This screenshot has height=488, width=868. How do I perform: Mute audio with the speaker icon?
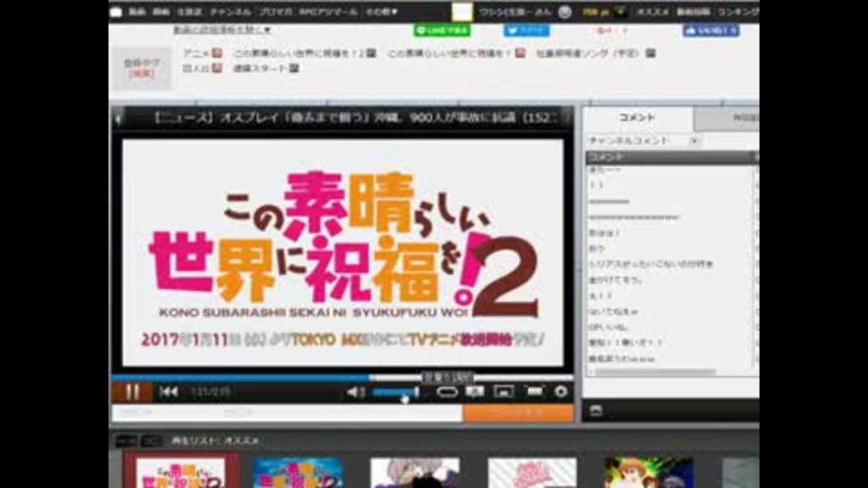354,391
